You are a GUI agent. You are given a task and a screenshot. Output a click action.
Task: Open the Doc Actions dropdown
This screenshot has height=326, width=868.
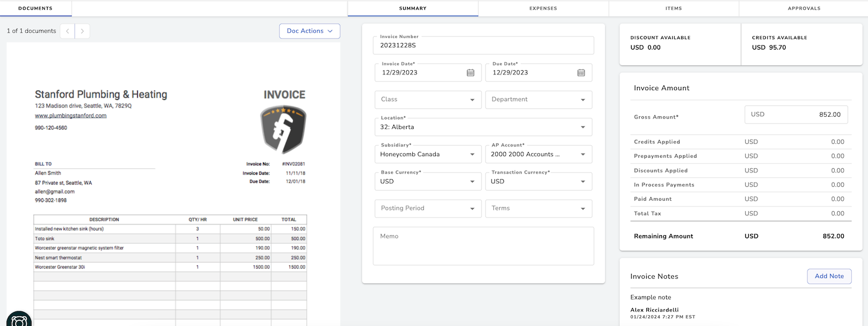309,31
